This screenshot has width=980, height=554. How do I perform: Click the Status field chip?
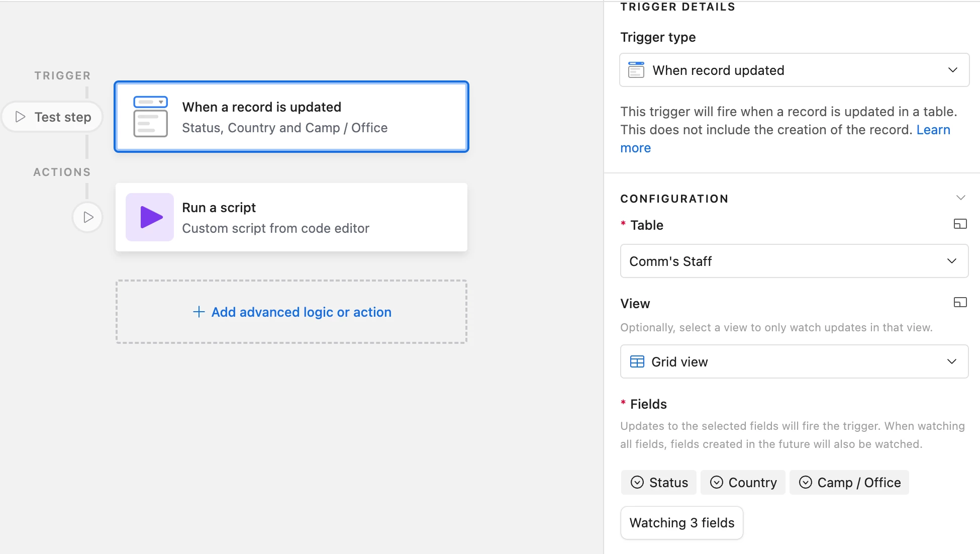pyautogui.click(x=659, y=483)
